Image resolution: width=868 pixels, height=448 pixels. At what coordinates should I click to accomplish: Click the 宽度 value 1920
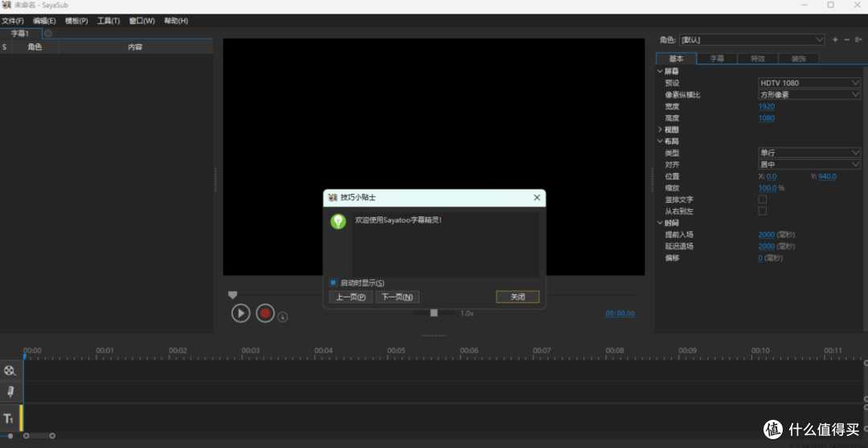pyautogui.click(x=767, y=106)
